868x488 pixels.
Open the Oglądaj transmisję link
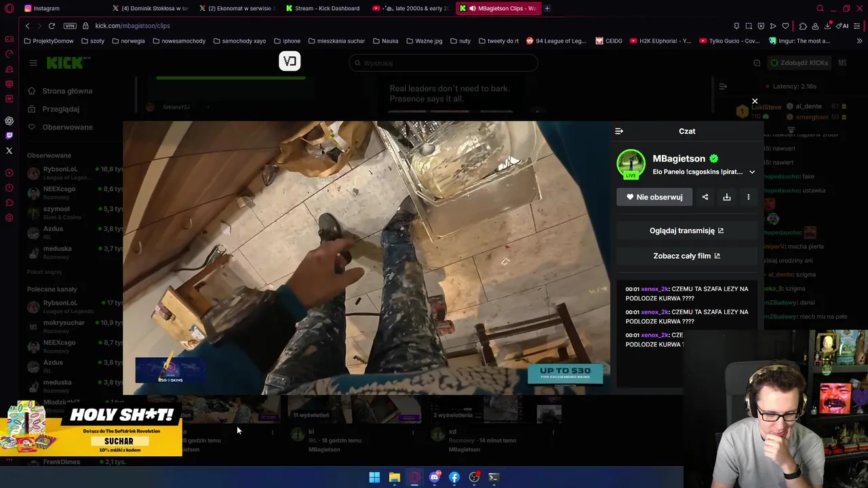[x=687, y=230]
